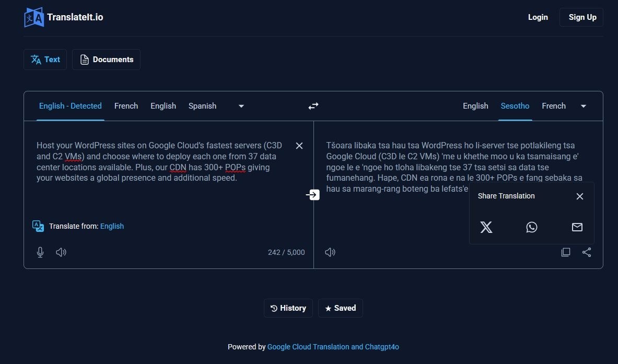Select English - Detected source tab

tap(70, 106)
